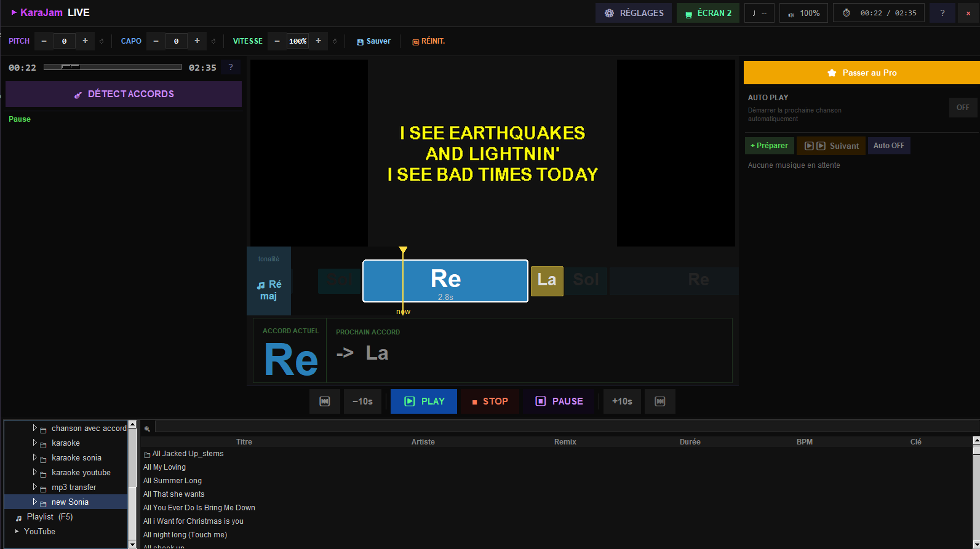This screenshot has width=980, height=549.
Task: Expand the karaoke sonia folder arrow
Action: coord(34,457)
